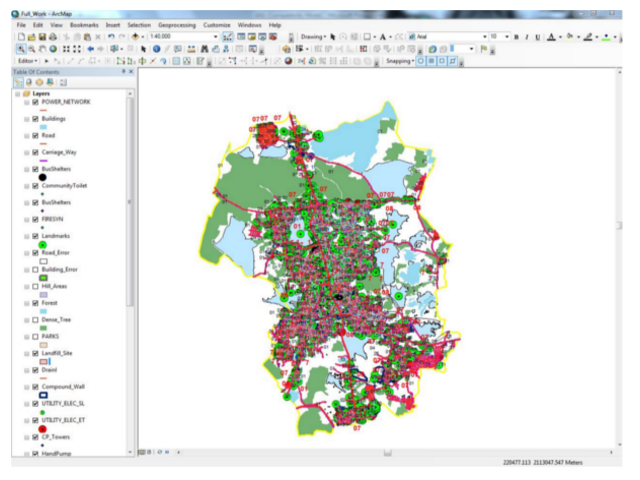The height and width of the screenshot is (480, 640).
Task: Expand the Forest layer node
Action: [x=27, y=303]
